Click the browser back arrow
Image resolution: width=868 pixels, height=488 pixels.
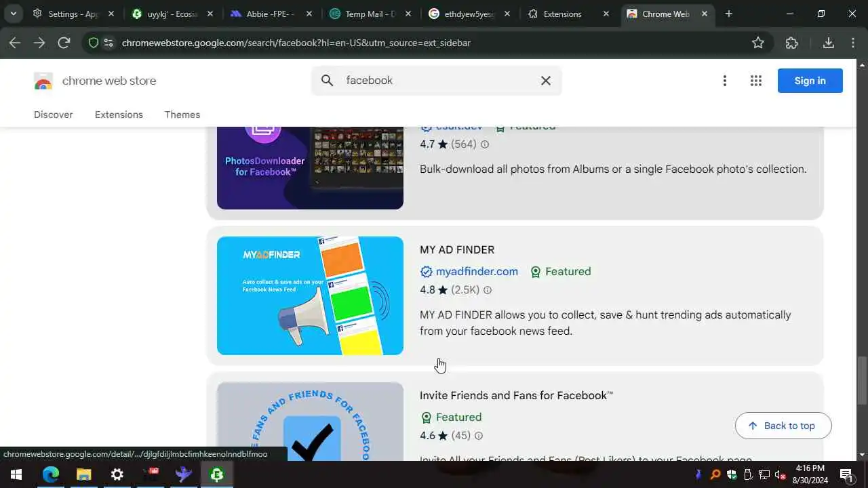coord(15,43)
